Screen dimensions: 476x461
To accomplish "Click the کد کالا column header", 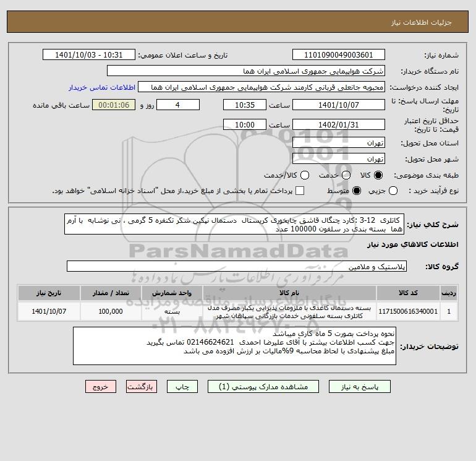I will click(408, 293).
